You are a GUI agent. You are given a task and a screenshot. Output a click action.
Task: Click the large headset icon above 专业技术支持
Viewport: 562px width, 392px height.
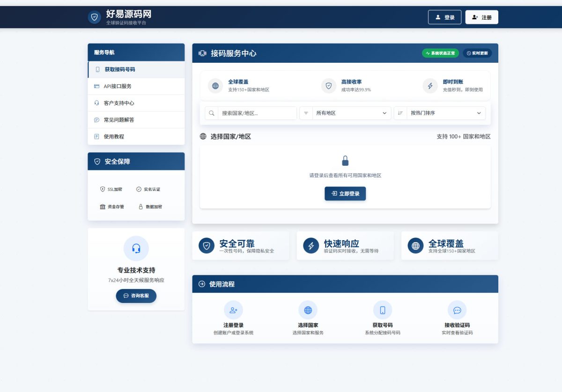tap(136, 248)
